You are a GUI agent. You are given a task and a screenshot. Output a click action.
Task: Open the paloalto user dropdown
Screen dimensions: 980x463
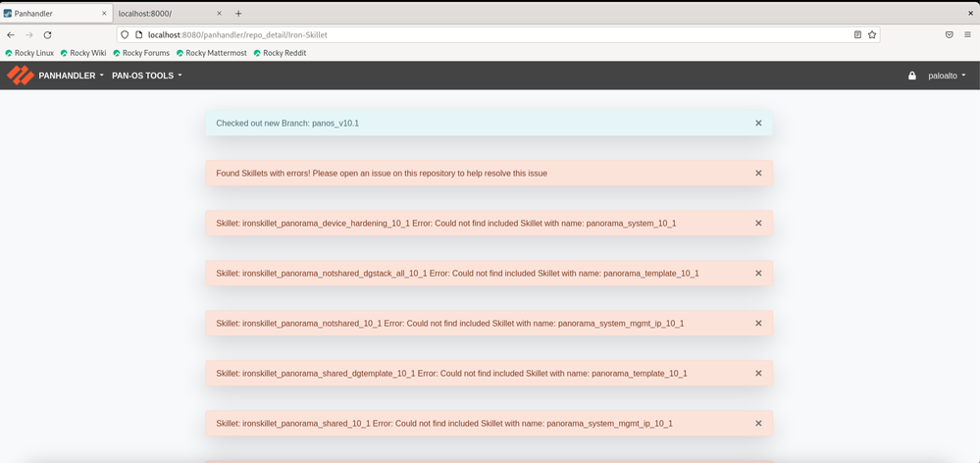tap(947, 76)
